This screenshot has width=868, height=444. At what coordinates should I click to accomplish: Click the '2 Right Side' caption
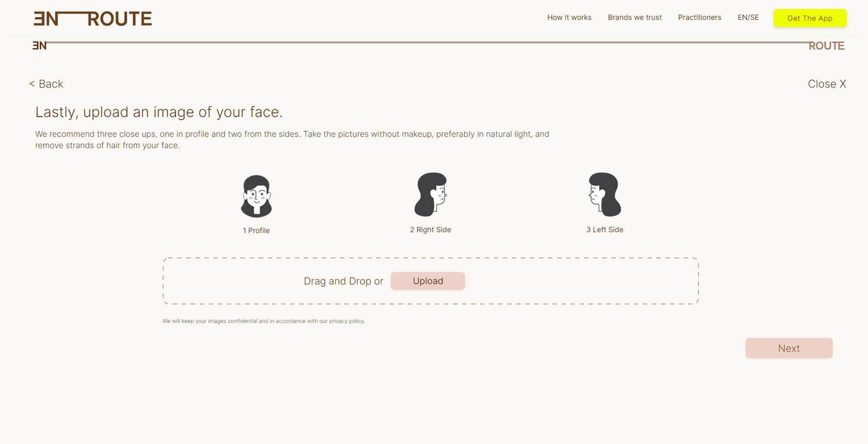coord(431,230)
